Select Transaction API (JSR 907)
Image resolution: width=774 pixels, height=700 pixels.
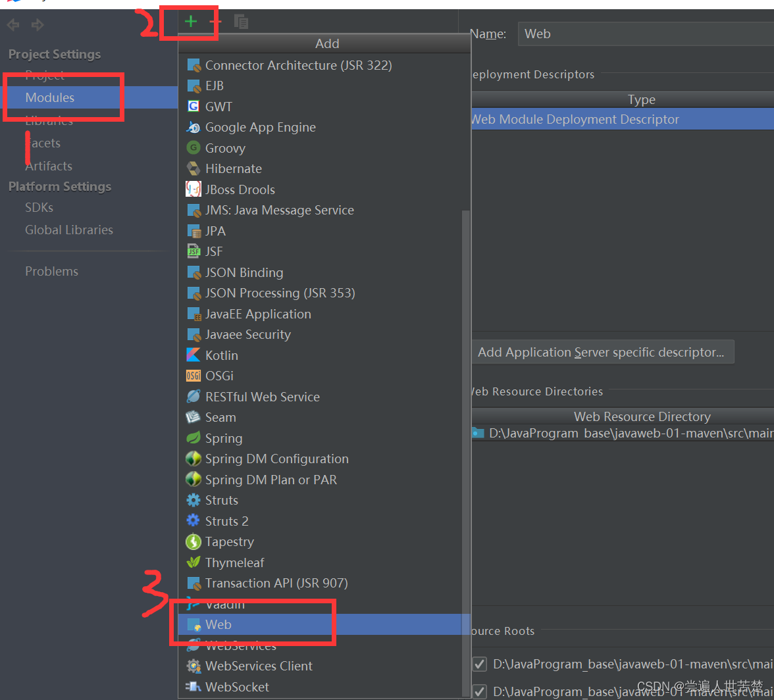[320, 583]
